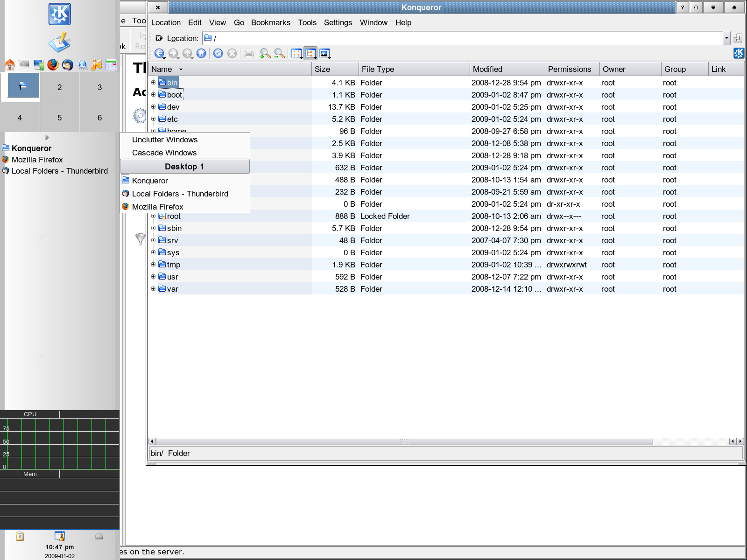Open Home folder from panel launcher
The height and width of the screenshot is (560, 747).
coord(10,65)
